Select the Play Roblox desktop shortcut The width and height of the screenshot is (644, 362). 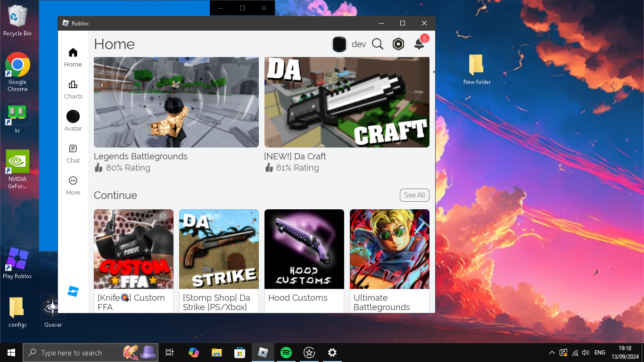[17, 263]
